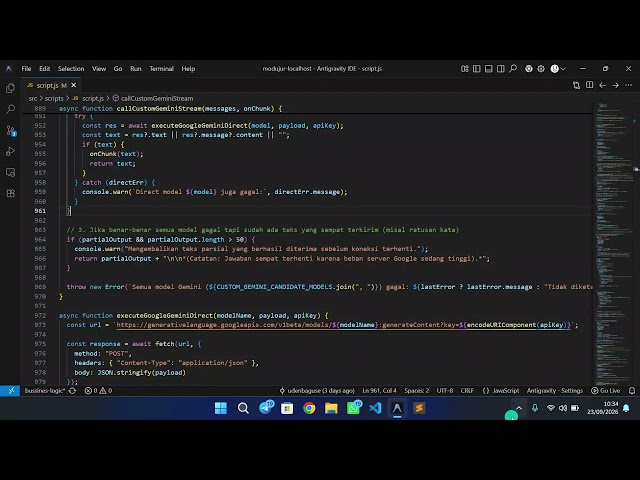Expand the account dropdown chevron
Screen dimensions: 640x480
(x=563, y=69)
